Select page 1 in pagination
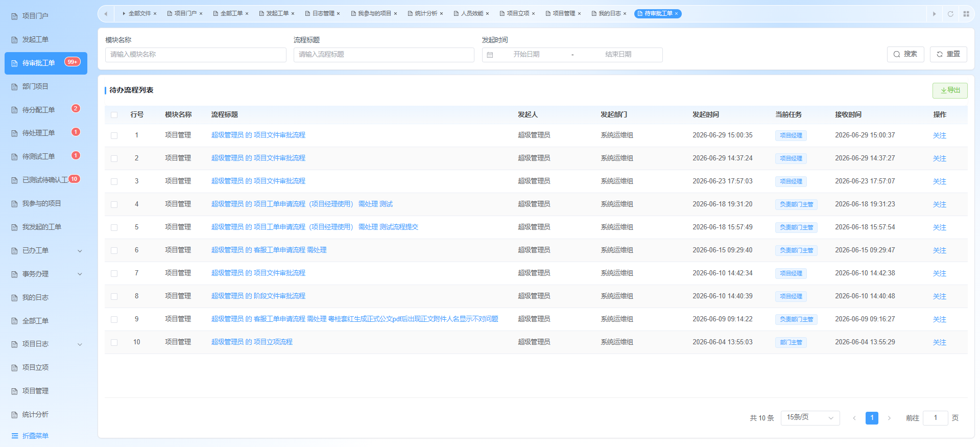The width and height of the screenshot is (980, 447). pos(872,418)
